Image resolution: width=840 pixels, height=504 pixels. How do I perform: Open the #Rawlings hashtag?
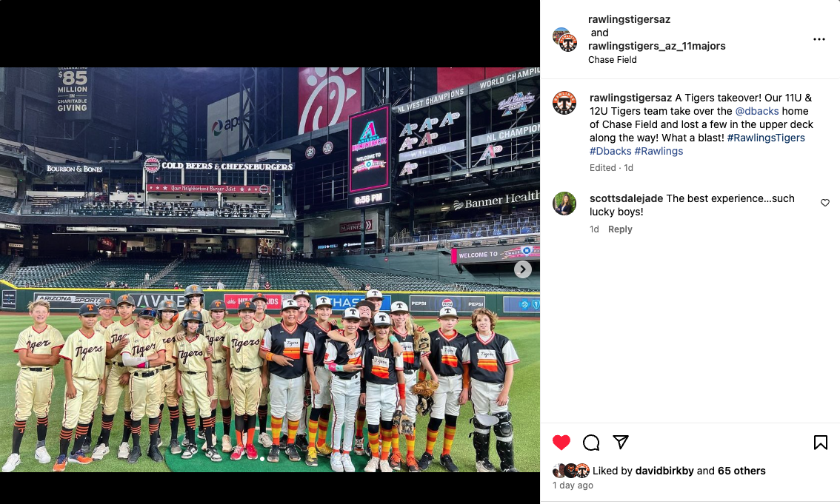coord(659,152)
